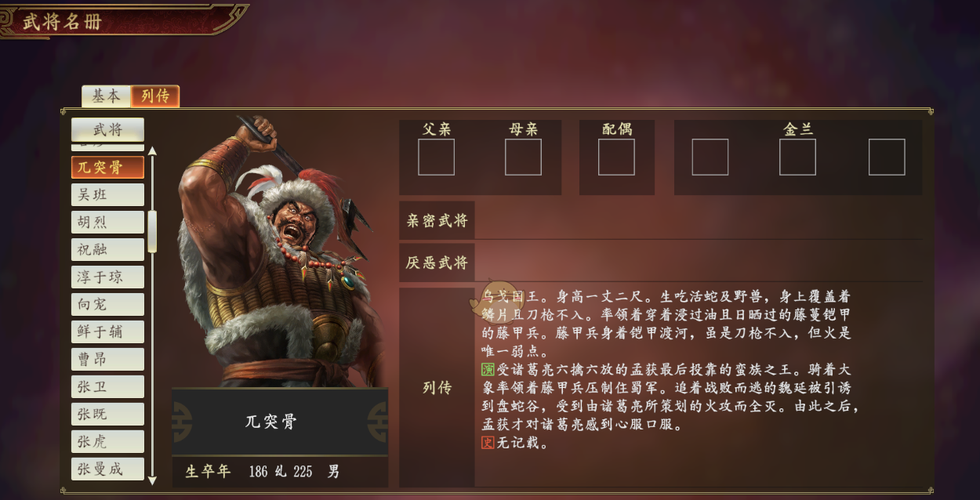Screen dimensions: 980x500
Task: Click the empty 母亲 portrait box
Action: [x=523, y=157]
